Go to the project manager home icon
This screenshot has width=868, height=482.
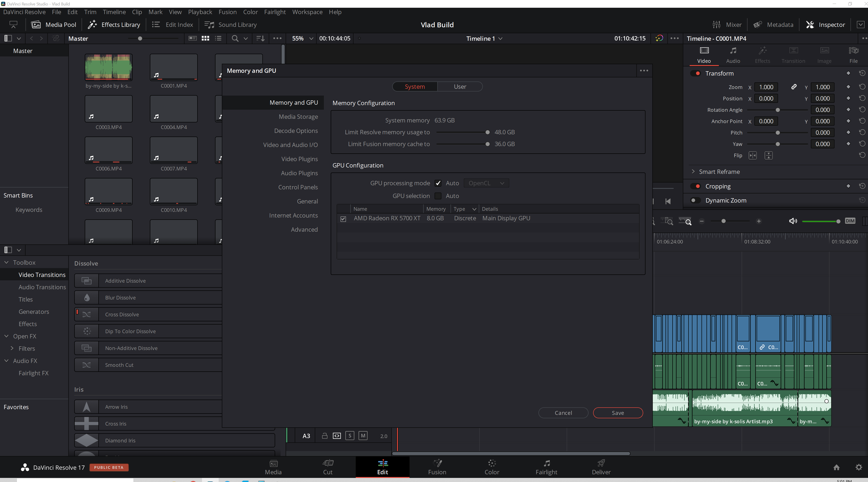point(836,467)
